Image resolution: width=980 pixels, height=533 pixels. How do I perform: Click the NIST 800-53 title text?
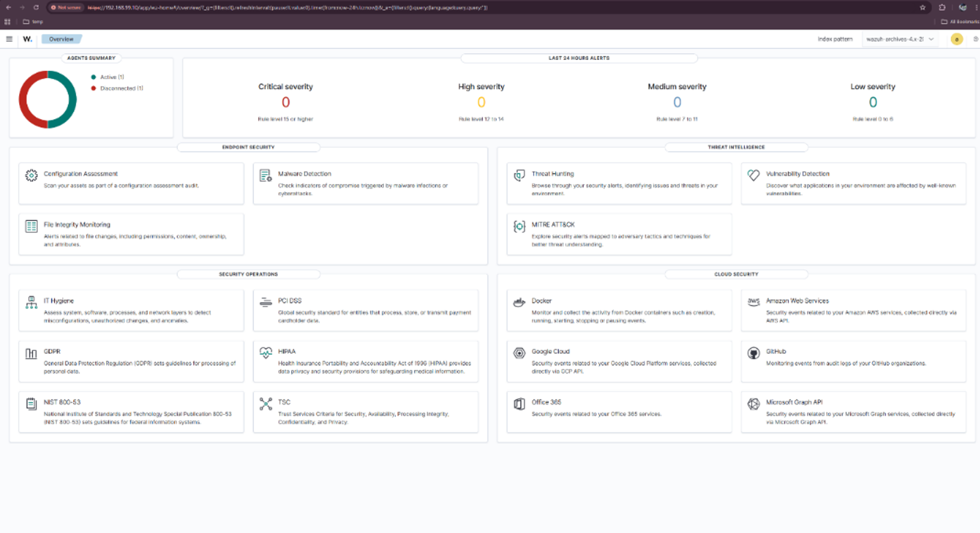click(62, 402)
